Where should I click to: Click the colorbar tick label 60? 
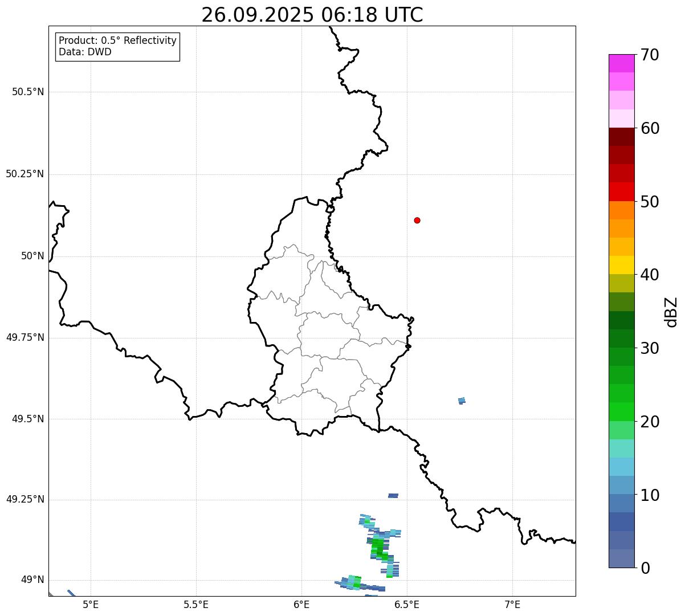[650, 128]
